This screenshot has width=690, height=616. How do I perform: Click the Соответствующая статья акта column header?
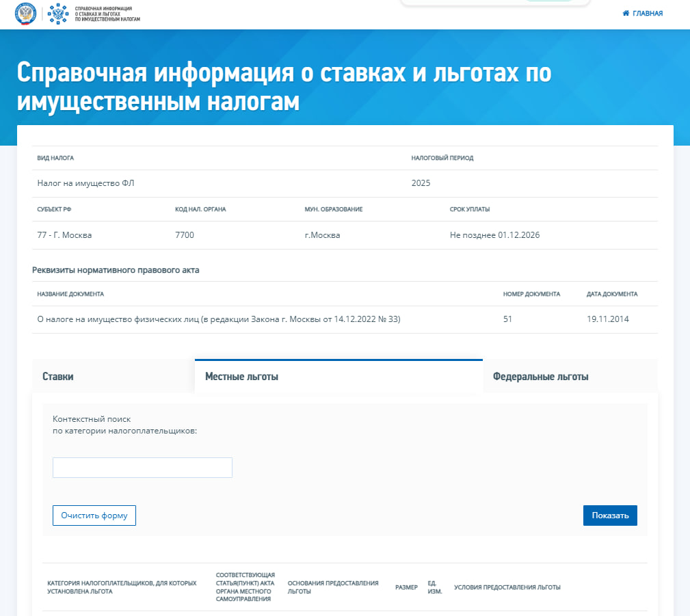click(x=245, y=587)
